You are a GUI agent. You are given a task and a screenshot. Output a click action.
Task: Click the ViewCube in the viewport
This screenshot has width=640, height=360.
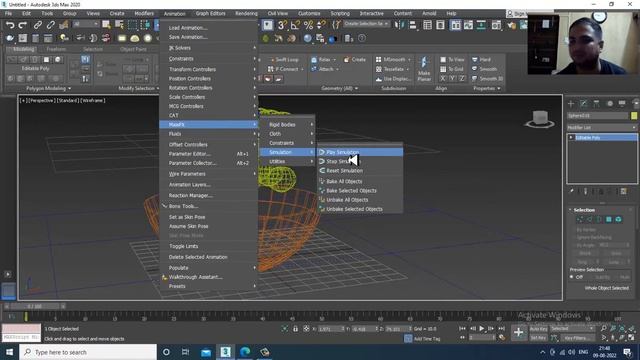pyautogui.click(x=540, y=119)
